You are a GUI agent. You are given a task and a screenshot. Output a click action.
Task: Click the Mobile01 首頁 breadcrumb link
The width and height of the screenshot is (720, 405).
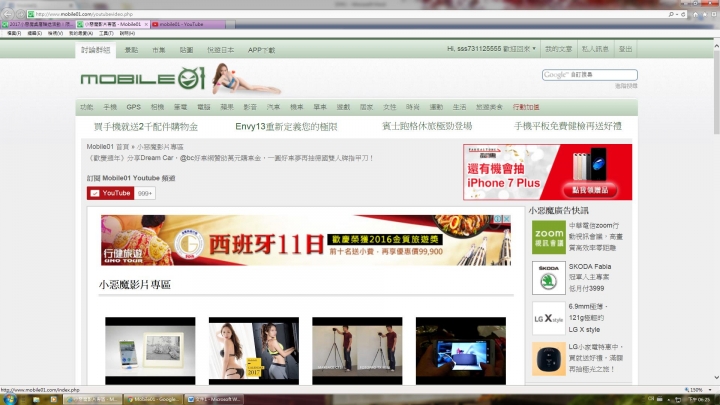point(108,146)
